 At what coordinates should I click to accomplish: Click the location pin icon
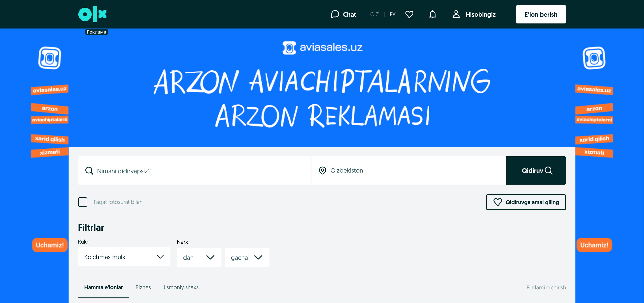322,170
